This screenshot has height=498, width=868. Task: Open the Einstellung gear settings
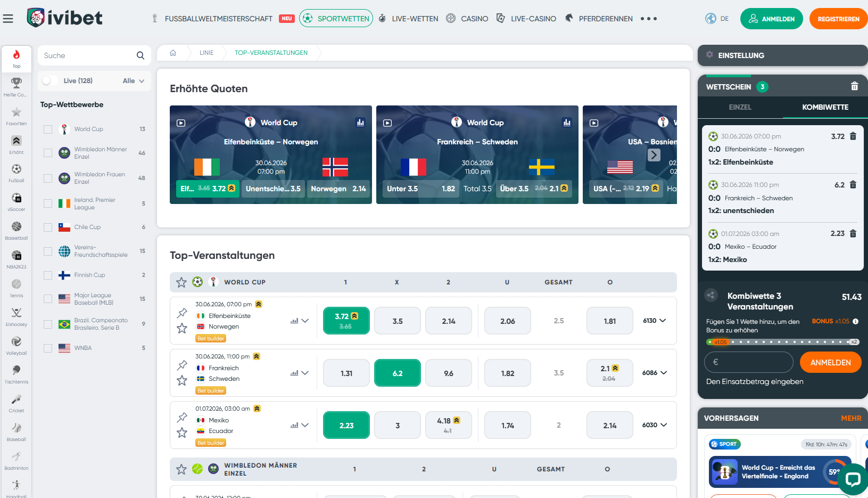(709, 55)
